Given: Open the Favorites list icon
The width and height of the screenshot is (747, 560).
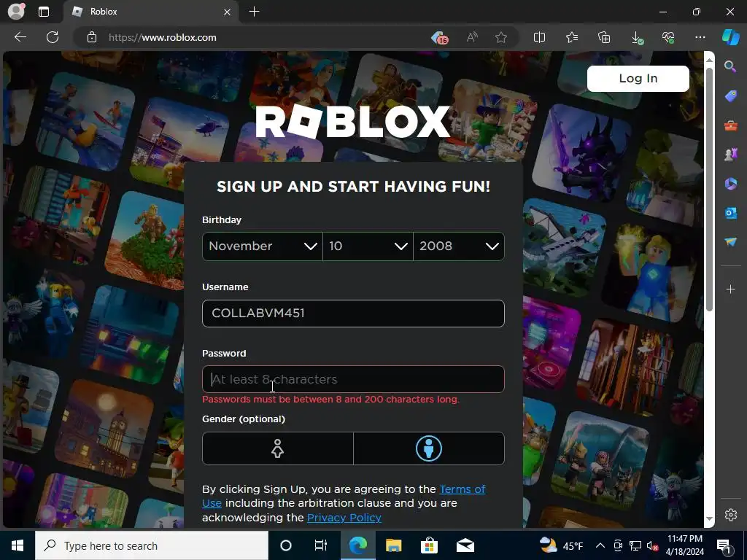Looking at the screenshot, I should click(x=572, y=37).
